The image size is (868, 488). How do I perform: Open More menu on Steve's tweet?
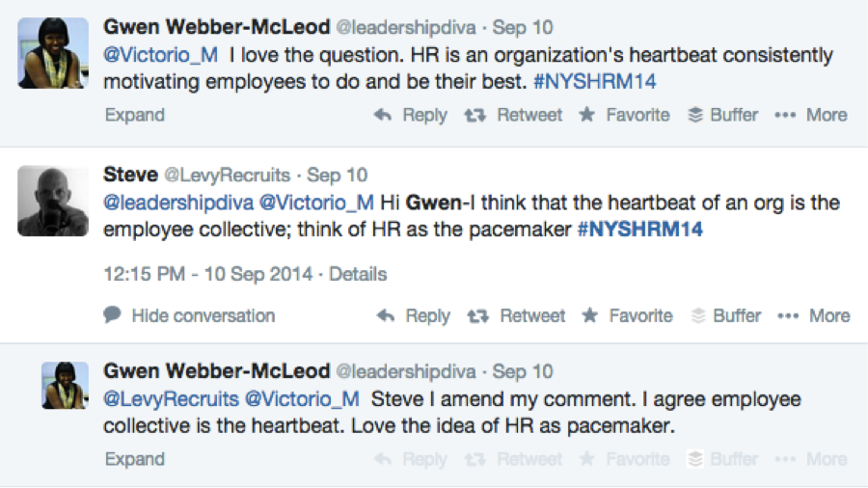coord(814,315)
